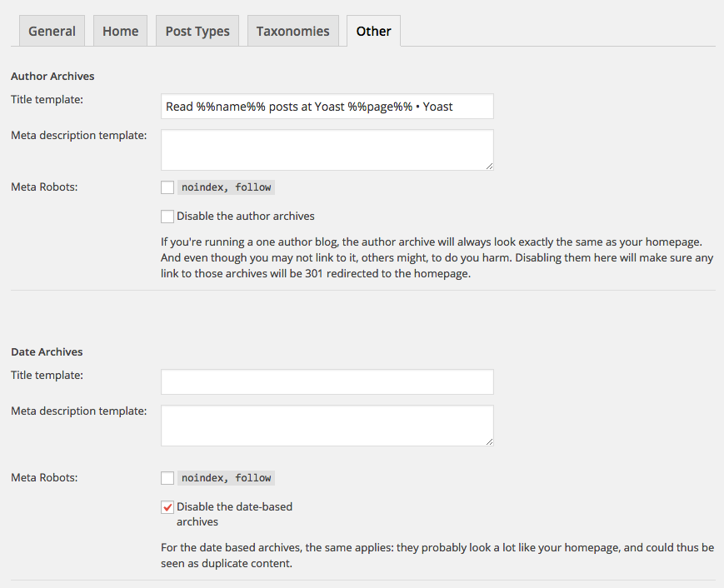Select the Post Types tab
Screen dimensions: 724x588
(x=197, y=31)
